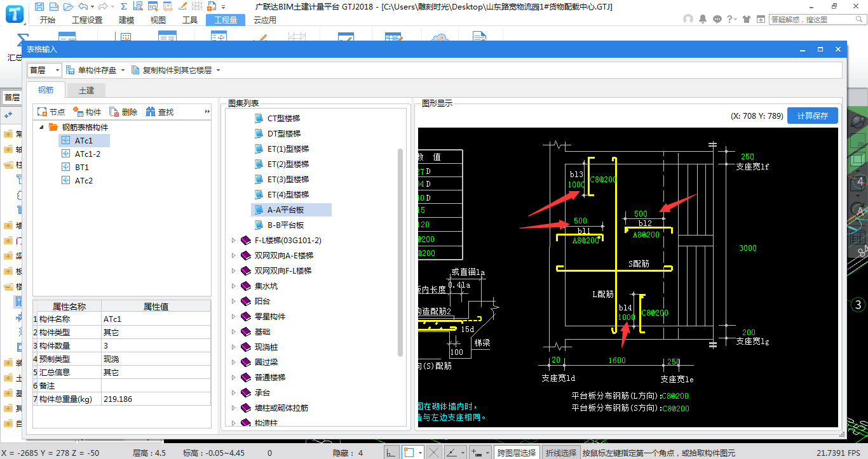Viewport: 868px width, 459px height.
Task: Toggle the orthogonal mode icon in status bar
Action: [x=392, y=453]
